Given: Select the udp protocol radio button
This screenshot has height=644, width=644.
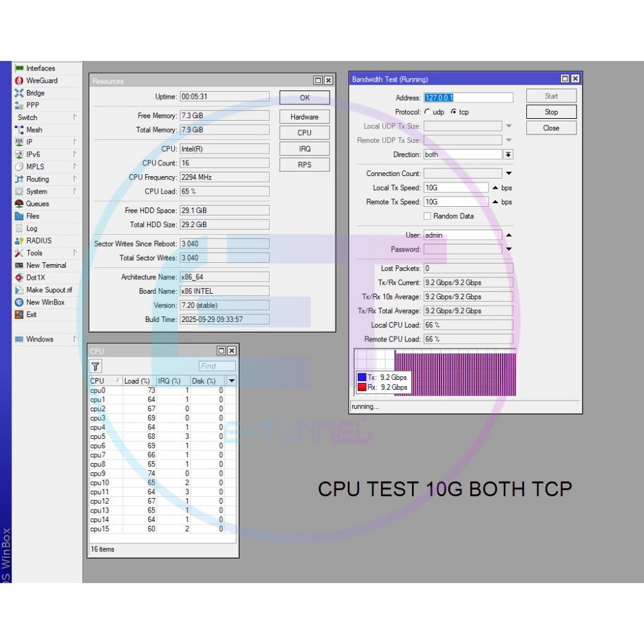Looking at the screenshot, I should click(428, 112).
